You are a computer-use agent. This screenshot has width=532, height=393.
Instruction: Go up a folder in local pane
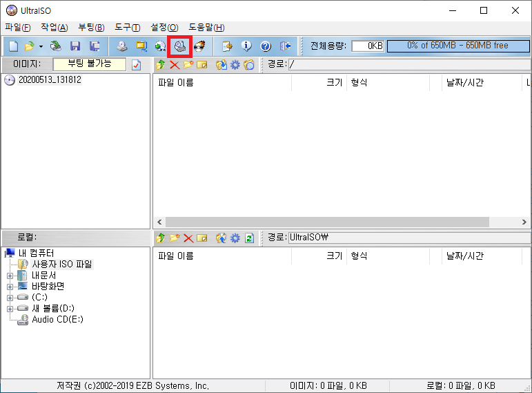point(161,238)
